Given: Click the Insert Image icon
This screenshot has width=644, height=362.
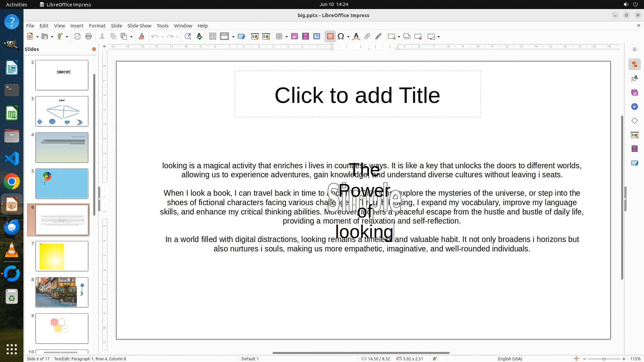Looking at the screenshot, I should [x=294, y=37].
